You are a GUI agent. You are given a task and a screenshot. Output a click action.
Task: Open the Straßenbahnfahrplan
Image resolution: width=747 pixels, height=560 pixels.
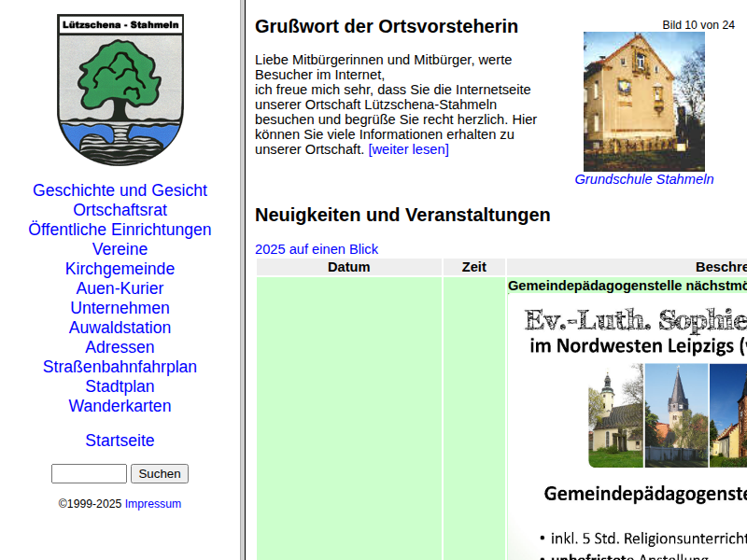pos(120,367)
